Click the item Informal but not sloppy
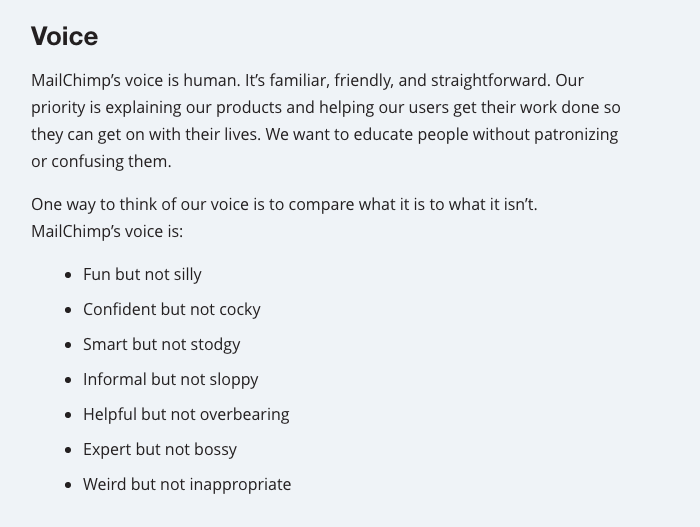Image resolution: width=700 pixels, height=527 pixels. click(171, 380)
